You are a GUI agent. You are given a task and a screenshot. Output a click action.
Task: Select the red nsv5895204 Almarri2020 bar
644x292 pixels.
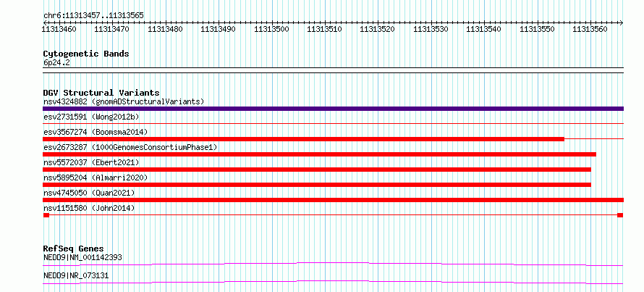click(x=317, y=185)
